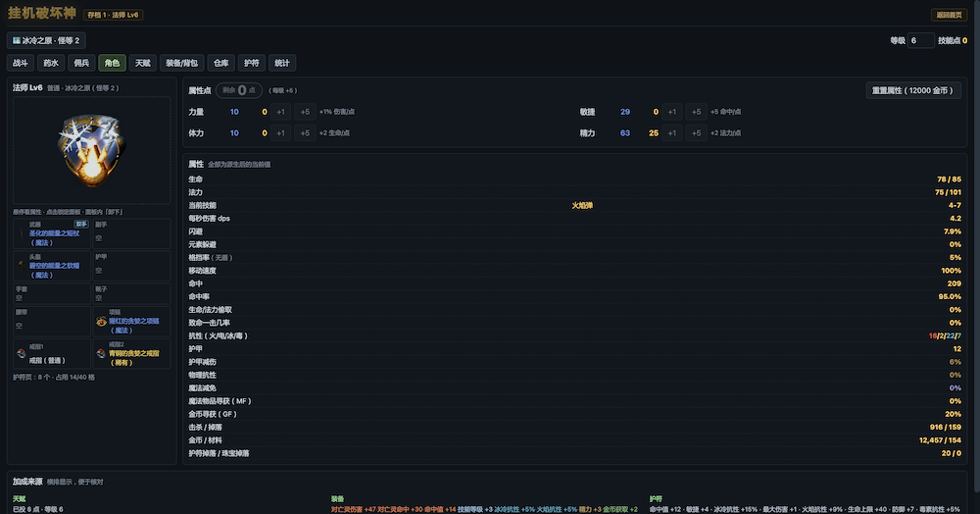Click the 金币 / 材料 value 12,457 / 154
Image resolution: width=980 pixels, height=514 pixels.
tap(940, 440)
